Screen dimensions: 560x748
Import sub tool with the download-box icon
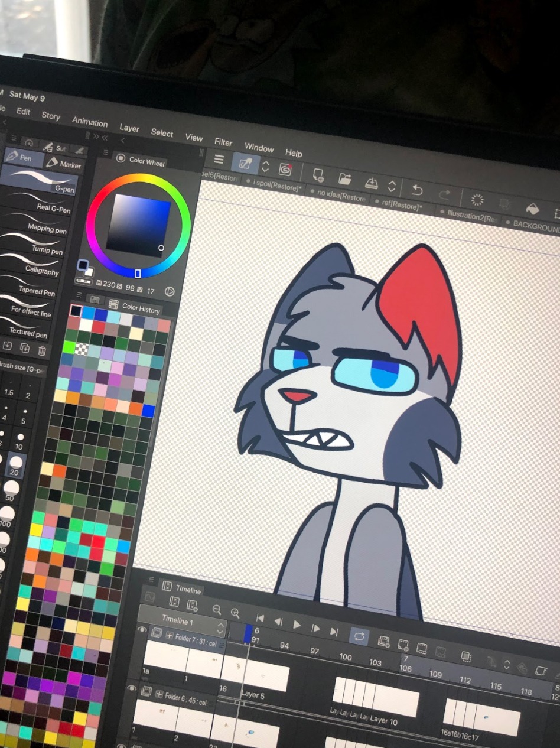pyautogui.click(x=8, y=346)
